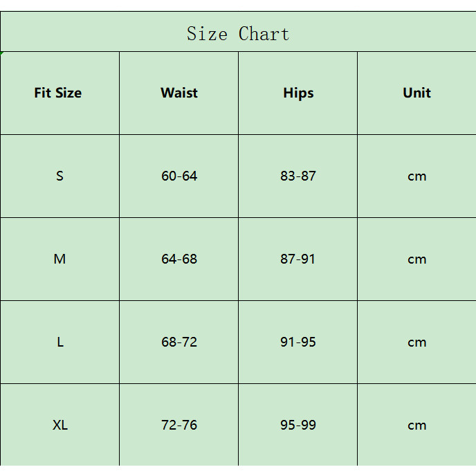
Task: Select hips value 87-91
Action: point(298,259)
